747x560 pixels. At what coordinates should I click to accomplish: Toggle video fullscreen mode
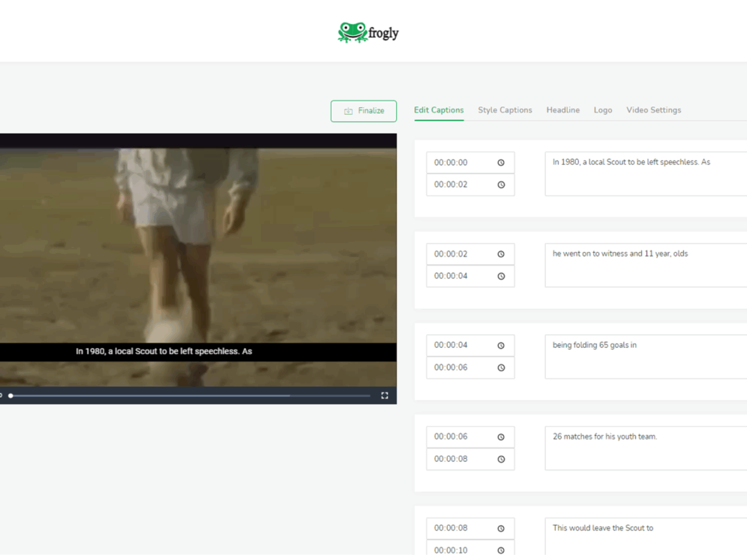[x=384, y=396]
